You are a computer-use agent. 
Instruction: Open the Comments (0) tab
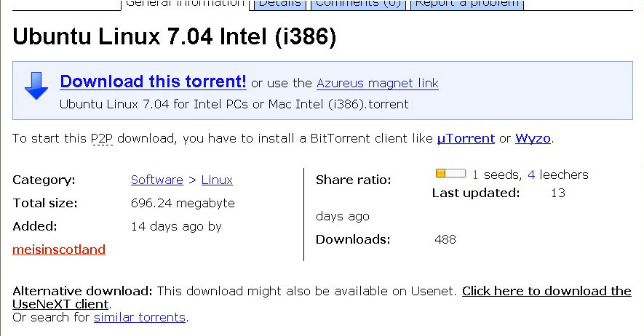(x=358, y=4)
